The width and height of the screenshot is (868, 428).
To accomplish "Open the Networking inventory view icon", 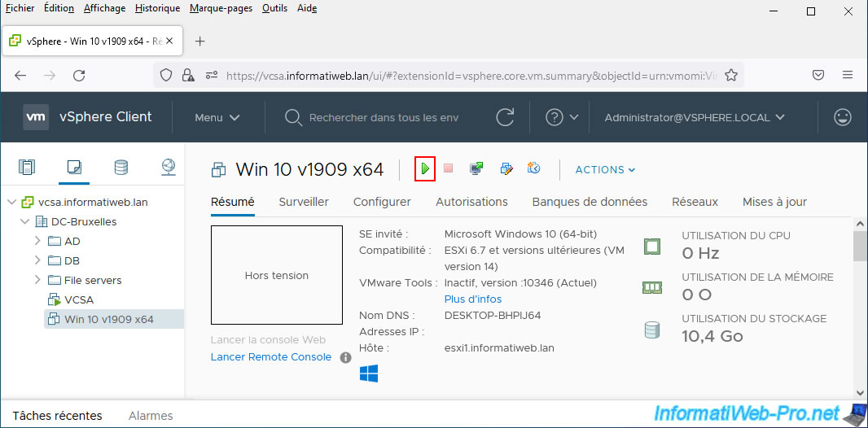I will point(168,168).
